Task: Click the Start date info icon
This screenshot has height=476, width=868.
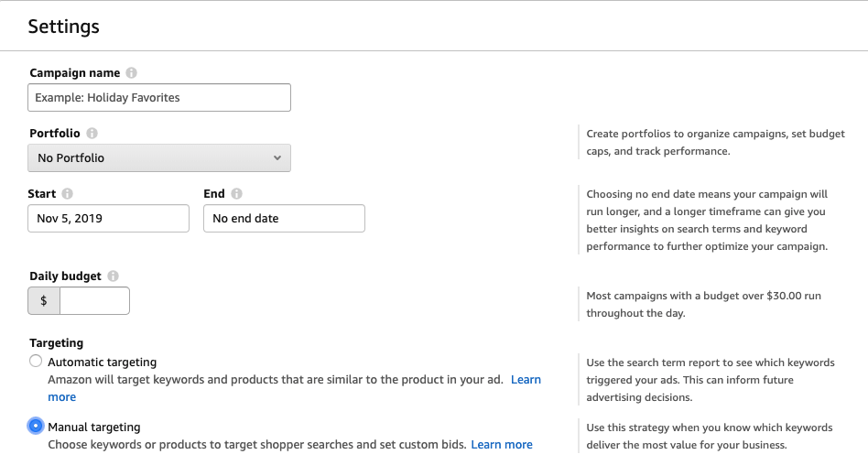Action: coord(68,194)
